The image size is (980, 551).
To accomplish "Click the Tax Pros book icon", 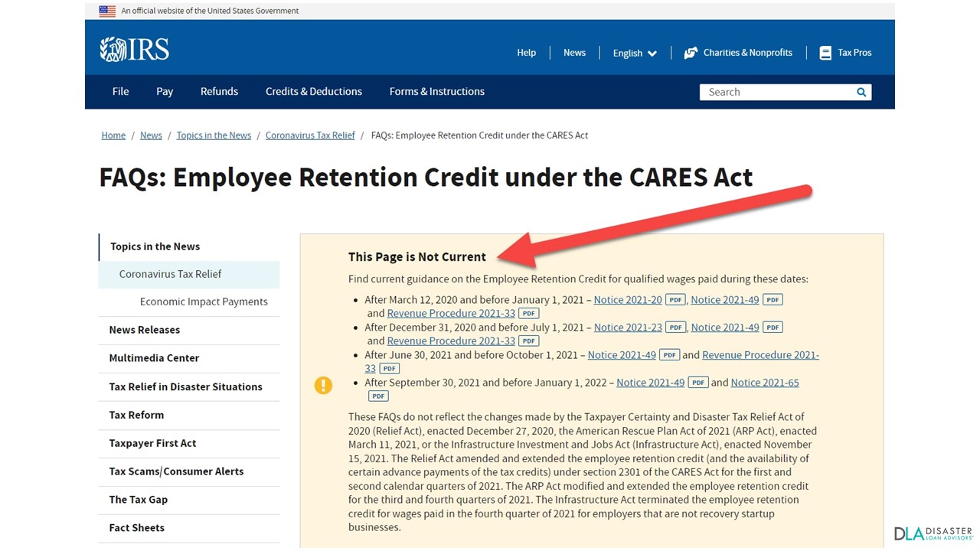I will pos(825,52).
